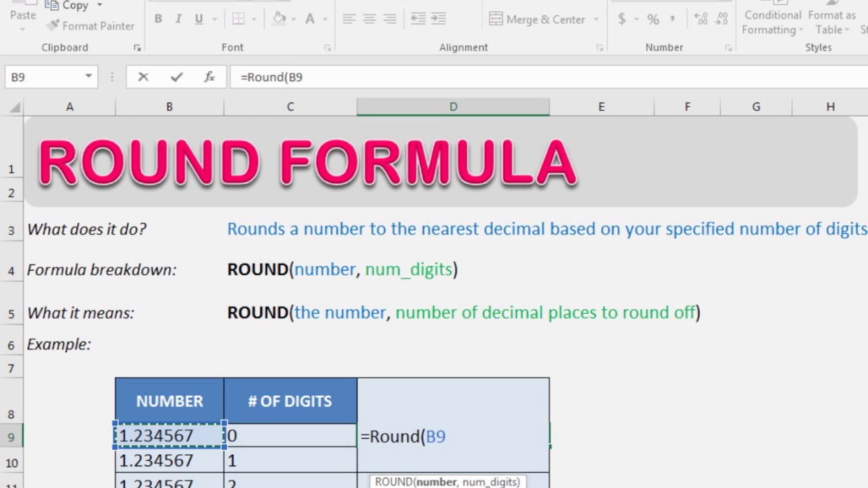Click the '# OF DIGITS' header cell
868x488 pixels.
coord(290,401)
